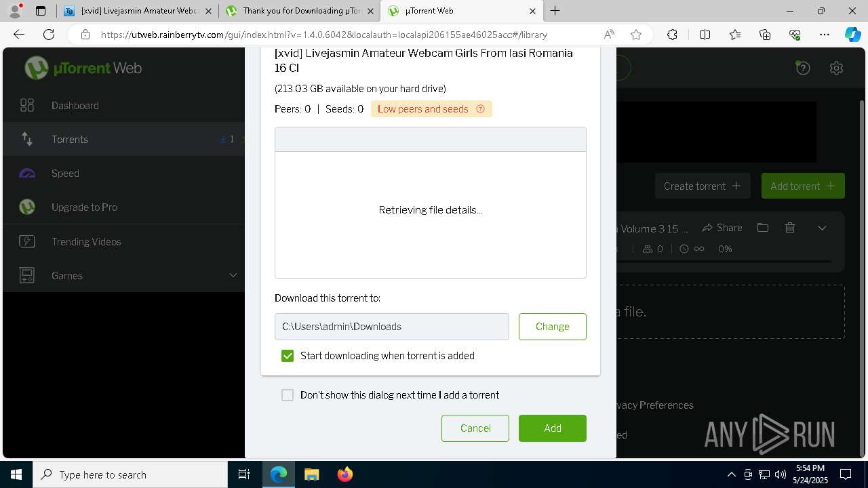
Task: Delete torrent with the trash icon
Action: pyautogui.click(x=790, y=228)
